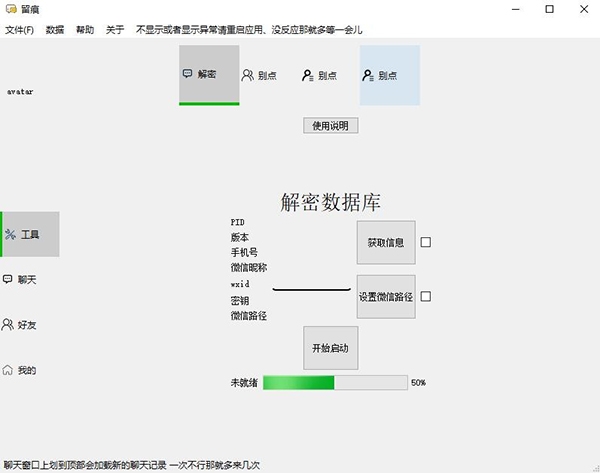The height and width of the screenshot is (473, 600).
Task: Toggle checkbox next to 设置微信路径
Action: point(426,297)
